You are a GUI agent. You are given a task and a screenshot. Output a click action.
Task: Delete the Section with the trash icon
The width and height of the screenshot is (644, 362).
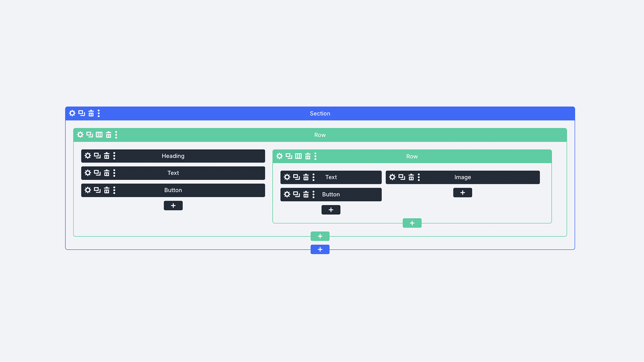(x=90, y=113)
